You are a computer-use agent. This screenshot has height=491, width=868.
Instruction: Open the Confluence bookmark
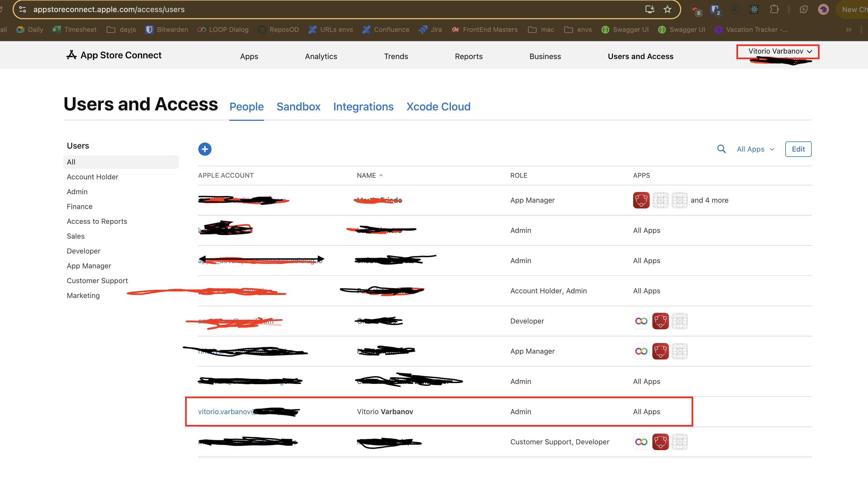click(x=386, y=30)
